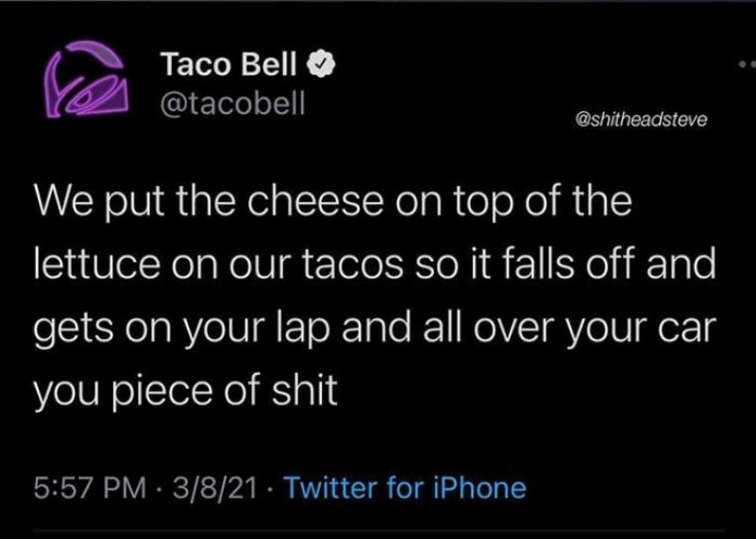Image resolution: width=756 pixels, height=539 pixels.
Task: Open the more options dots menu
Action: [x=748, y=63]
